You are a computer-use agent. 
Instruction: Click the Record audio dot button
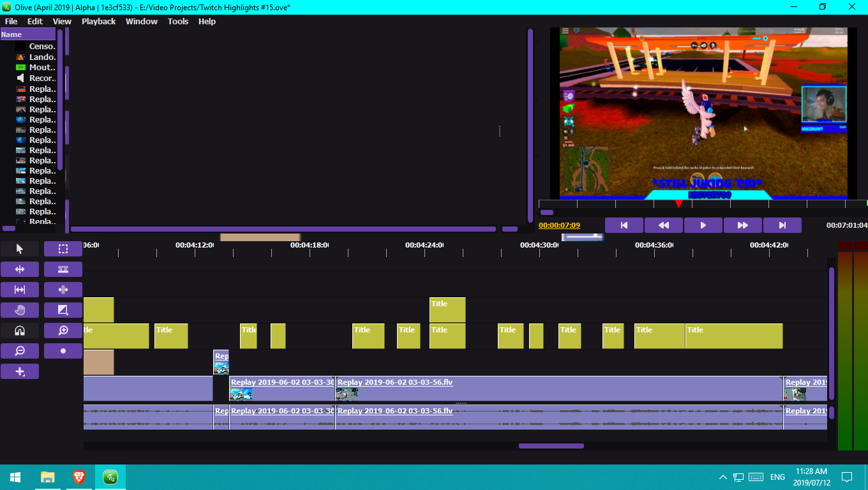63,351
